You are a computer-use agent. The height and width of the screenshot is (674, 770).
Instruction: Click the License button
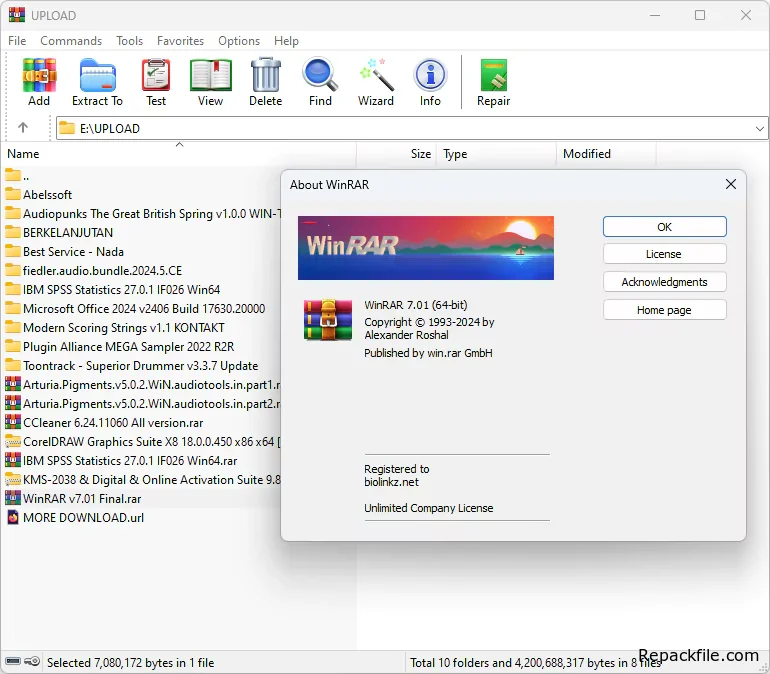[x=664, y=254]
